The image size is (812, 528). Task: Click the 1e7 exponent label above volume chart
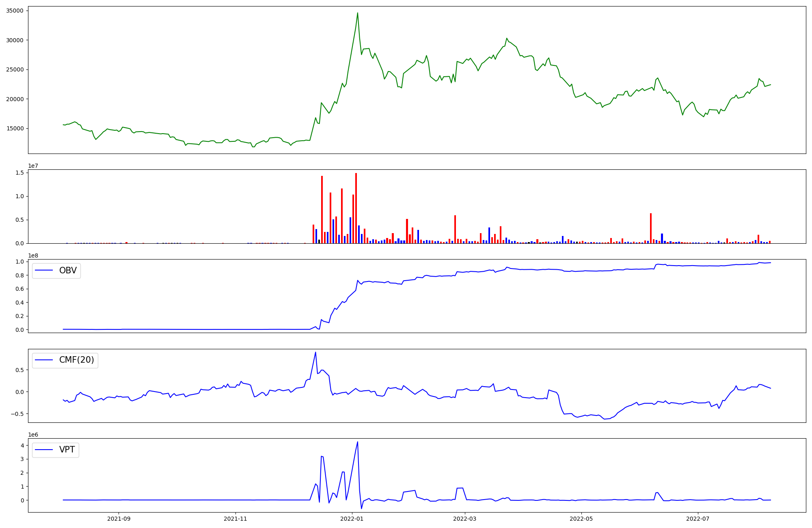(x=34, y=166)
